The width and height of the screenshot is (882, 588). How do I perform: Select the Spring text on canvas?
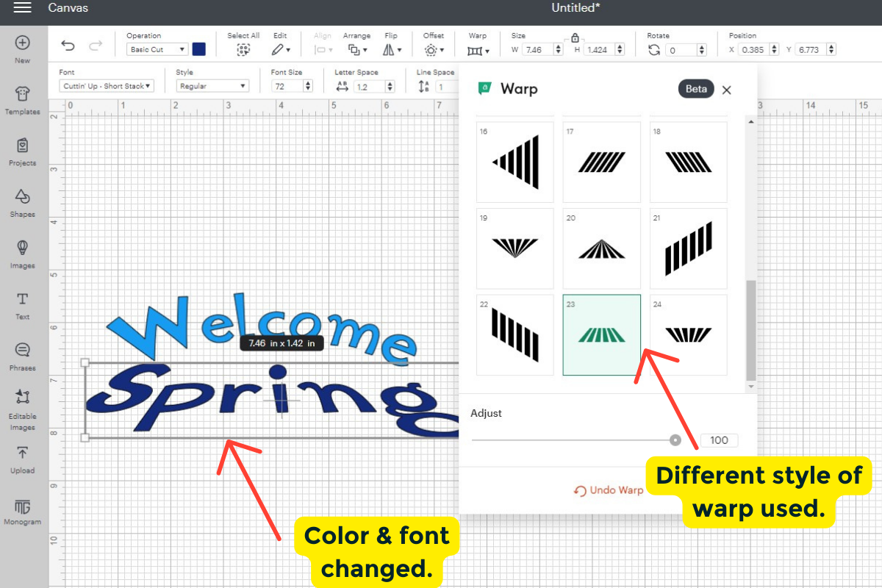(272, 400)
